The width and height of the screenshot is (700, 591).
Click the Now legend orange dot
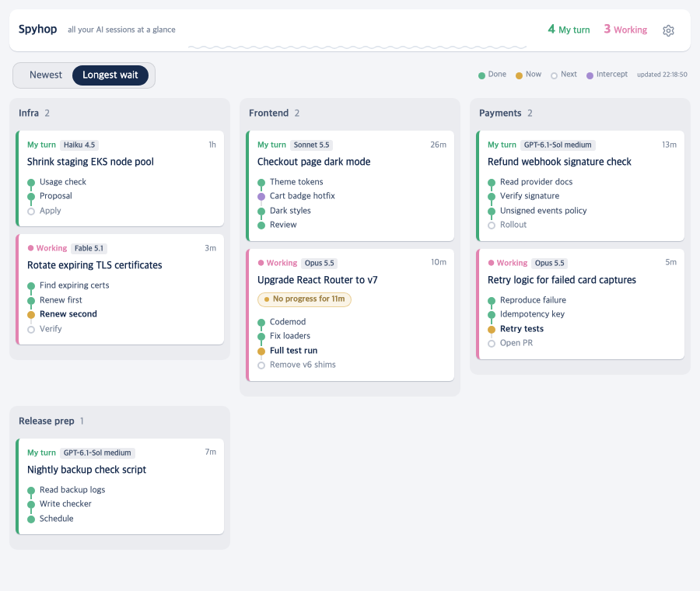519,75
